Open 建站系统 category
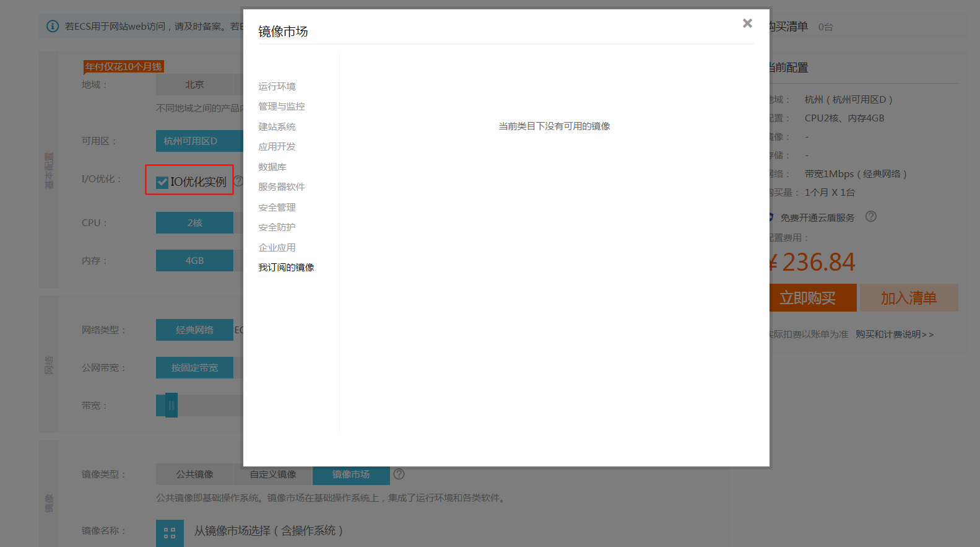 pos(277,126)
